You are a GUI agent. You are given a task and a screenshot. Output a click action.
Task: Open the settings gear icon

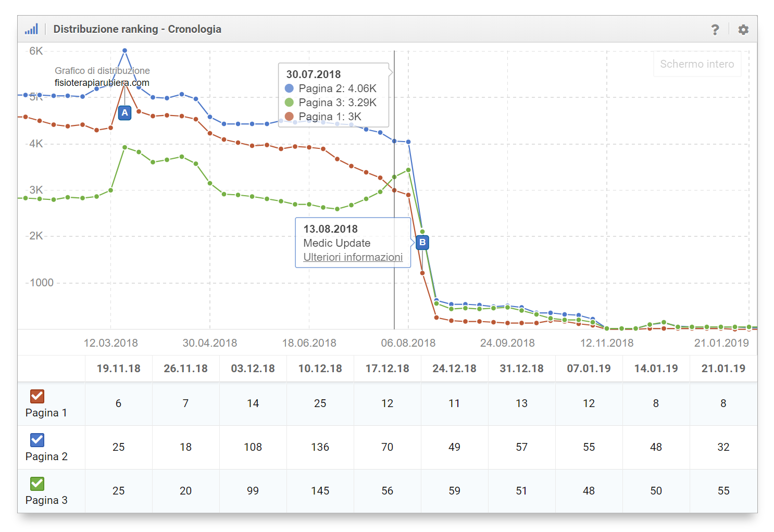tap(743, 30)
